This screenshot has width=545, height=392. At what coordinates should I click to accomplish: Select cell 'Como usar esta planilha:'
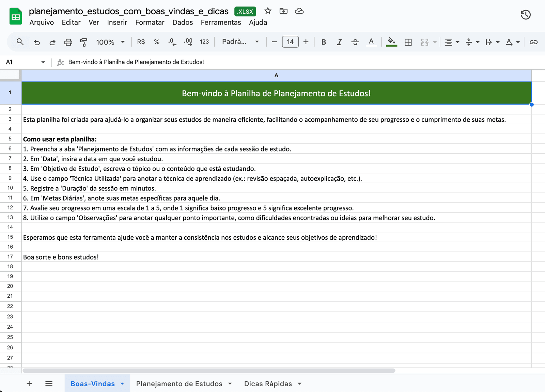[276, 139]
